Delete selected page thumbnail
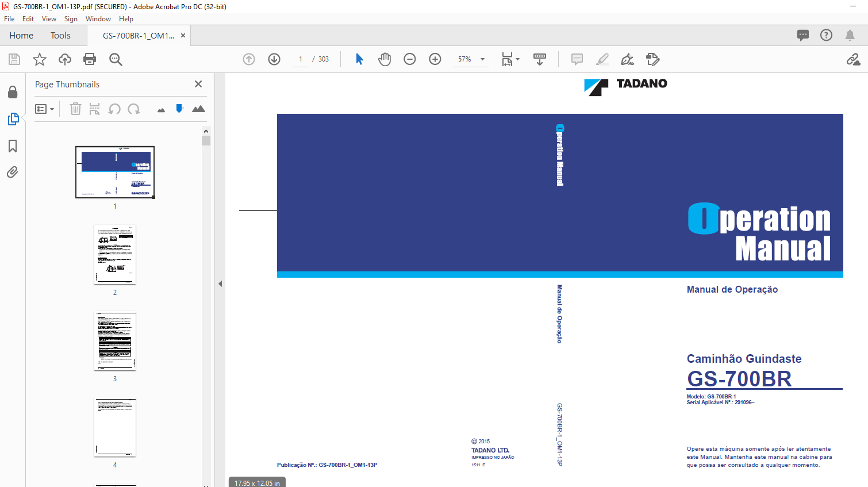 (75, 109)
